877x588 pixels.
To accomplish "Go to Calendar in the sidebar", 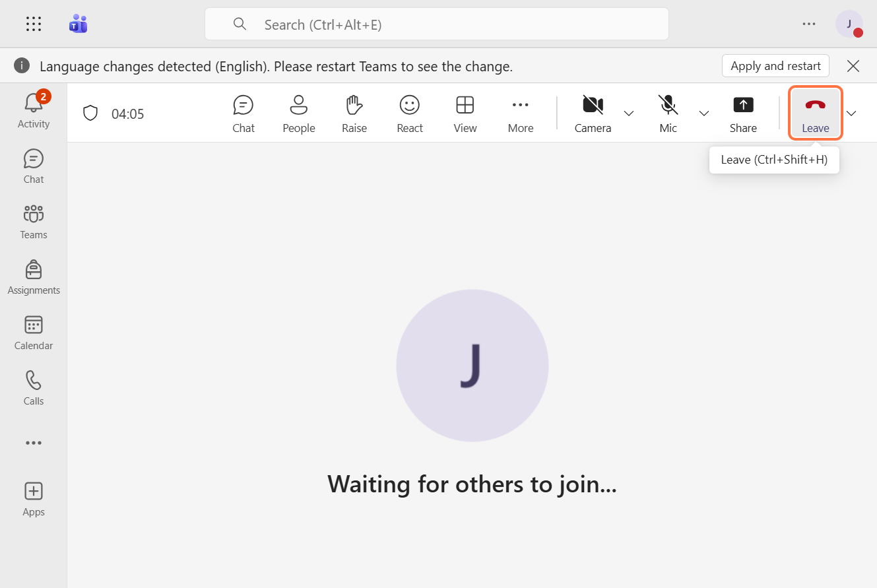I will [x=34, y=333].
